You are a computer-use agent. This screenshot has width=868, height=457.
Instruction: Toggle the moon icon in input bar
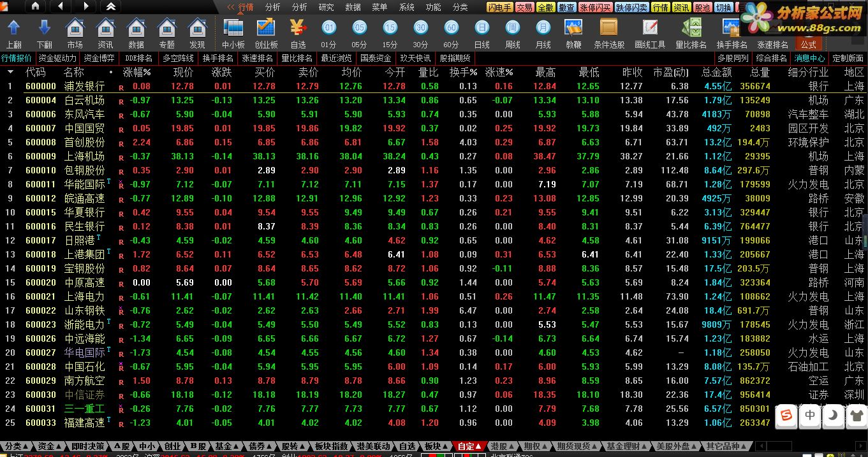(834, 416)
